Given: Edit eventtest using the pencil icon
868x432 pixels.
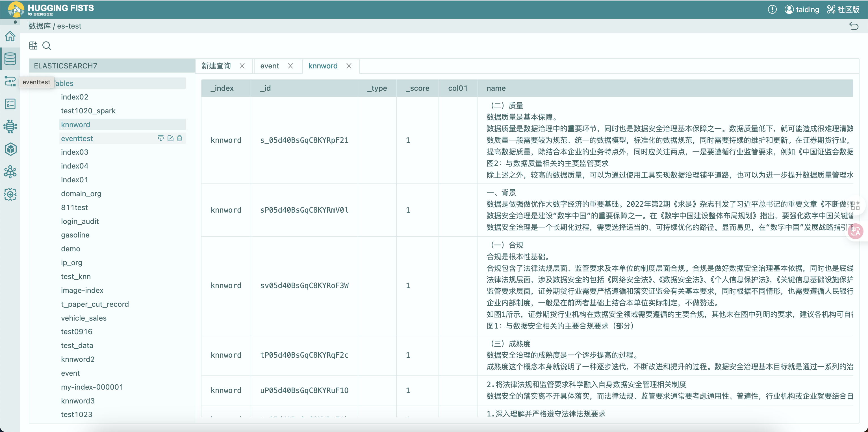Looking at the screenshot, I should pyautogui.click(x=170, y=138).
